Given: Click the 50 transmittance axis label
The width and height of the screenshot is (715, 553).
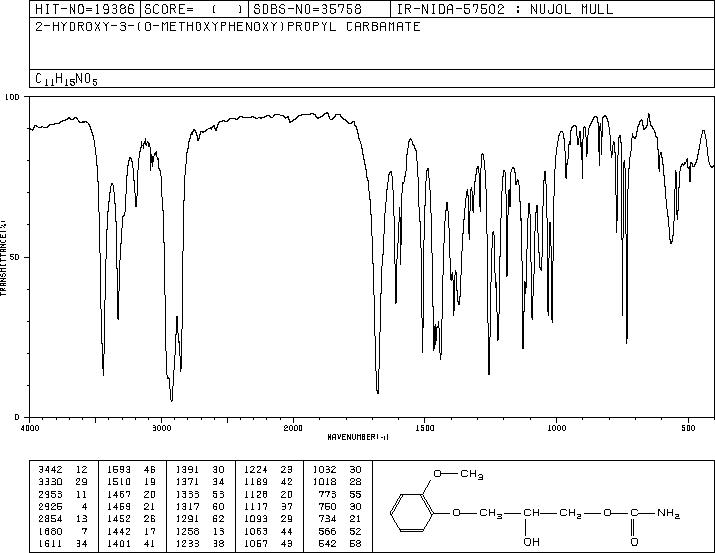Looking at the screenshot, I should [13, 257].
